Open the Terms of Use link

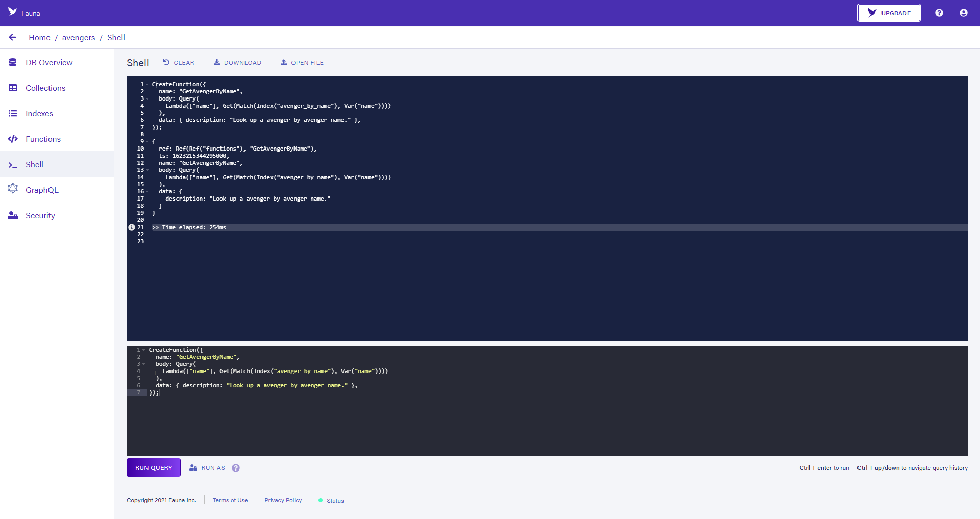pos(230,500)
